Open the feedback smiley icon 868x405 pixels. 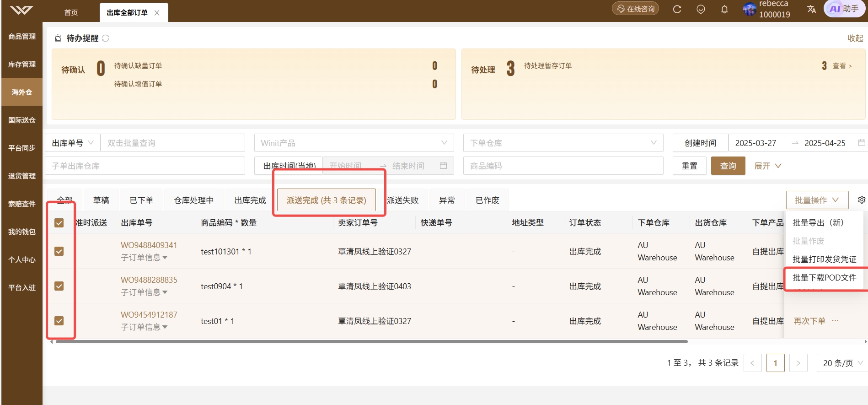click(701, 9)
